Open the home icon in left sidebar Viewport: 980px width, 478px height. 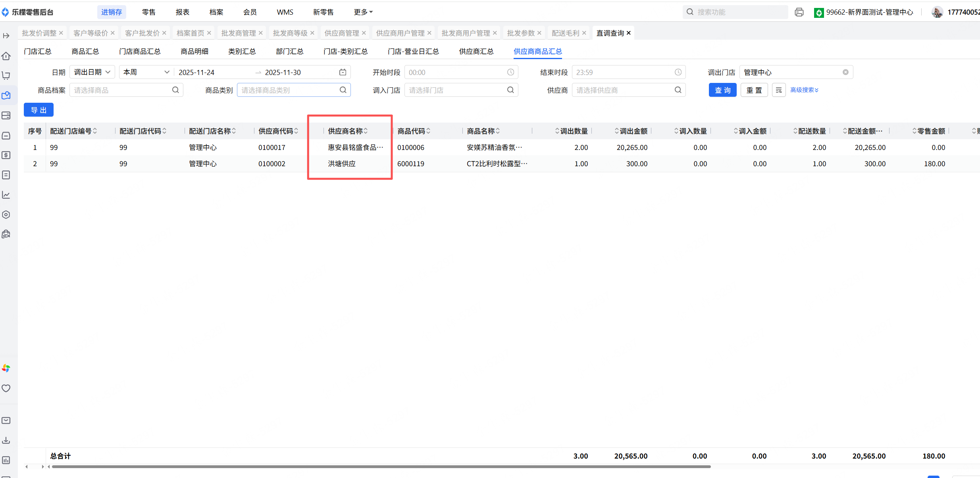coord(6,56)
